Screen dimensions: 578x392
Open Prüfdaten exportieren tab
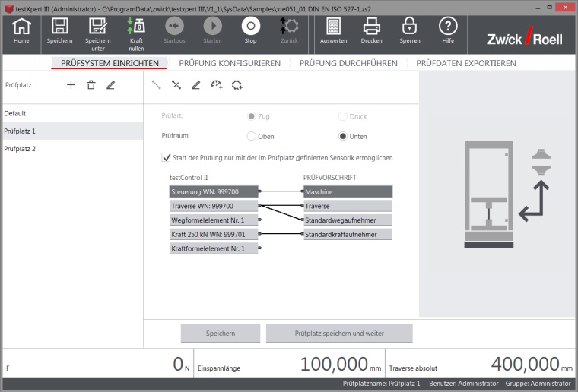pyautogui.click(x=465, y=63)
